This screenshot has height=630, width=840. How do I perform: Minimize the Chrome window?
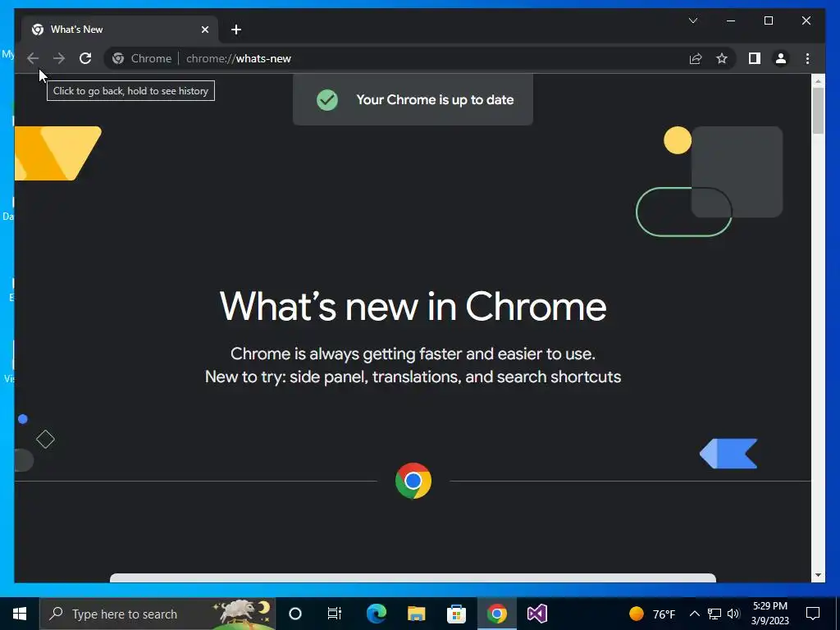pos(731,21)
